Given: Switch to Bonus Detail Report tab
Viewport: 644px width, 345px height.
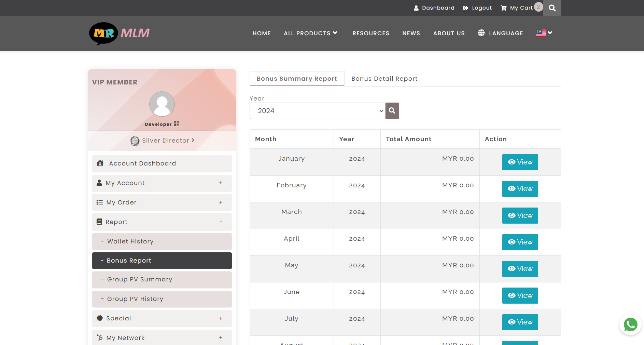Looking at the screenshot, I should tap(384, 79).
